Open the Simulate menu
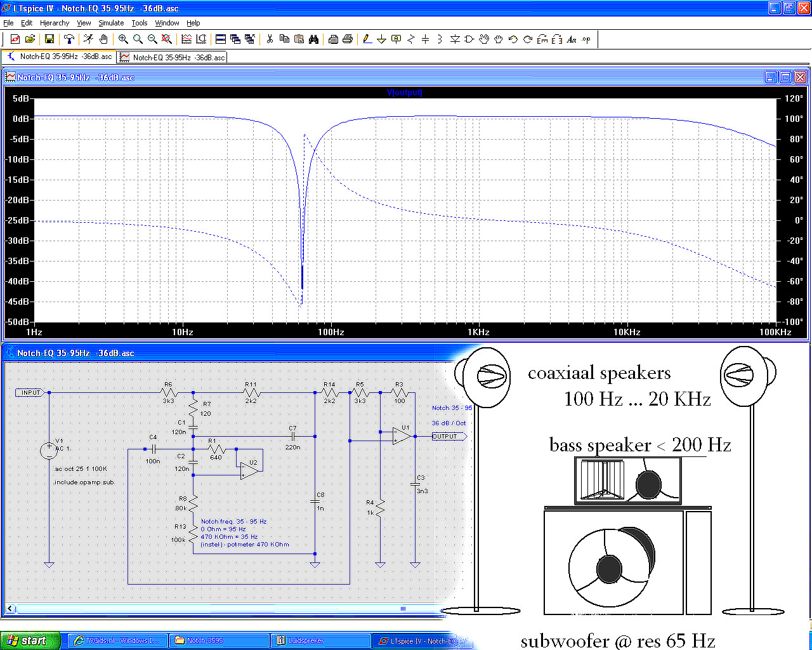Viewport: 812px width, 650px height. coord(111,23)
